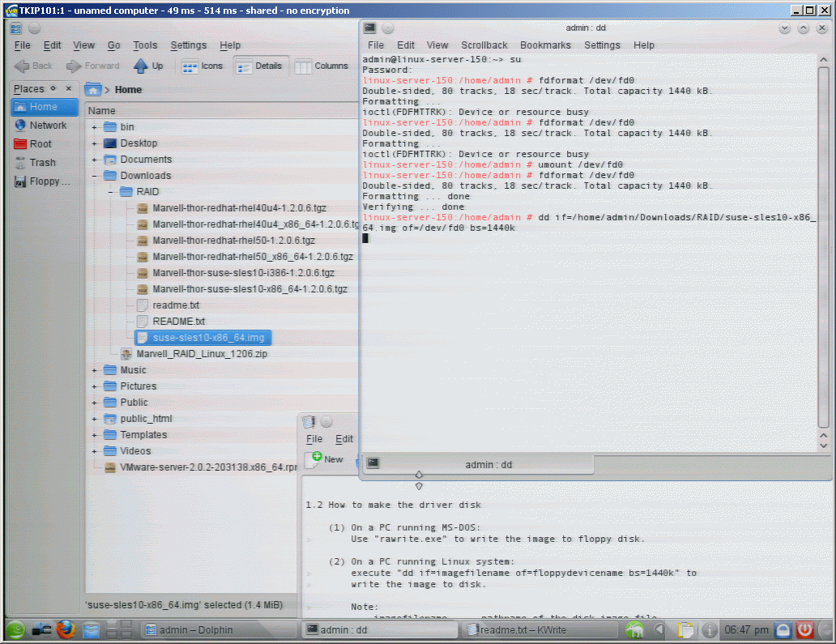Click the KWrite window title icon

point(309,422)
